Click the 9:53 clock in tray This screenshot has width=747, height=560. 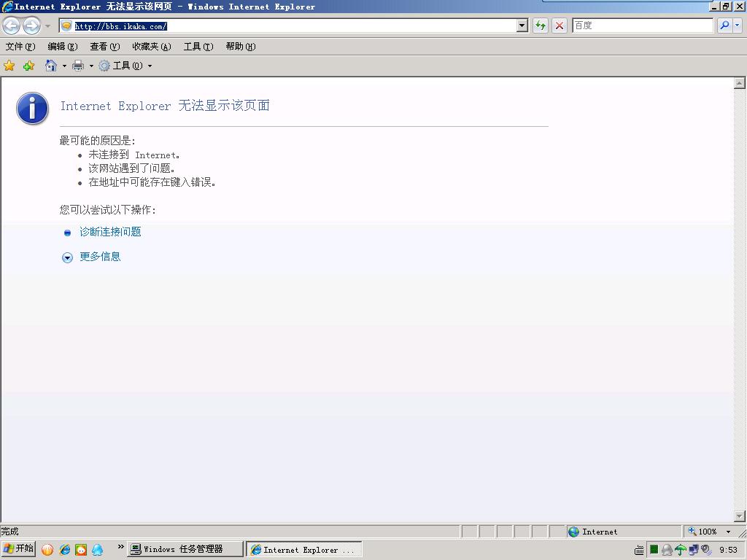click(728, 550)
